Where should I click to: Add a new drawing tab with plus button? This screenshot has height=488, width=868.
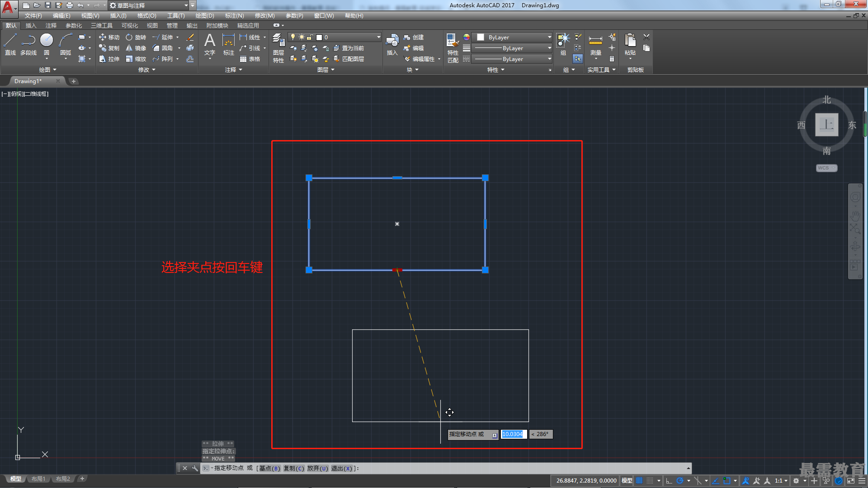74,81
